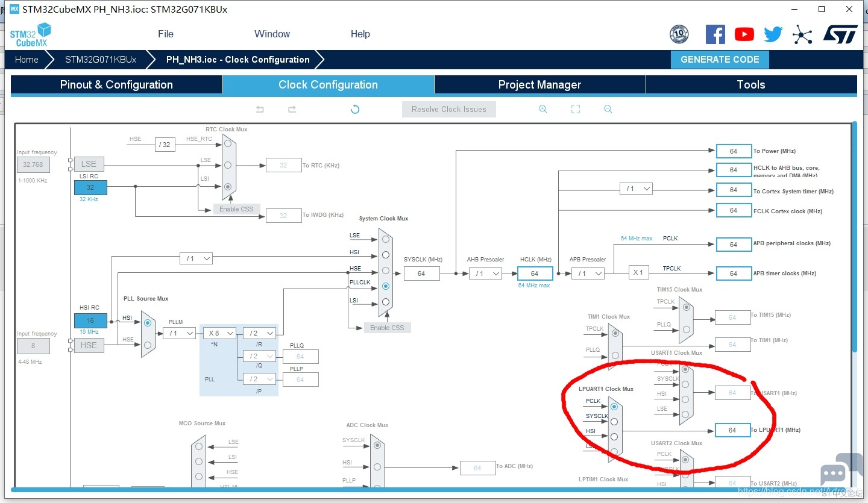
Task: Open the ST YouTube channel icon
Action: tap(744, 34)
